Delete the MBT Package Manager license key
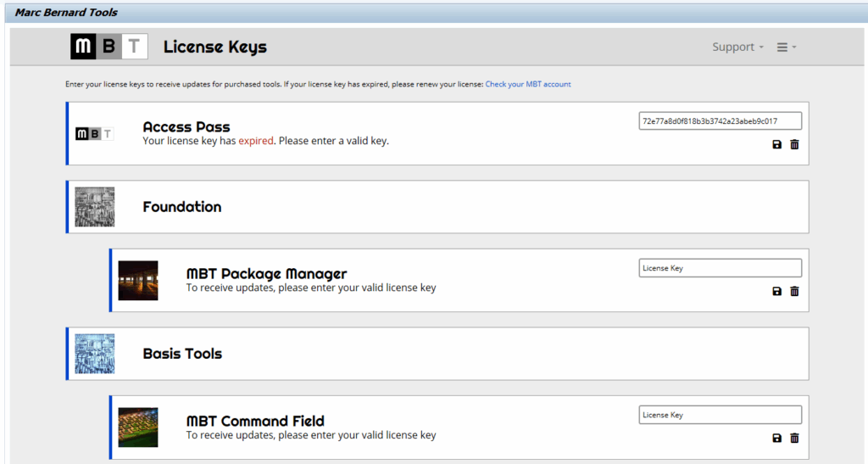868x464 pixels. pos(794,292)
